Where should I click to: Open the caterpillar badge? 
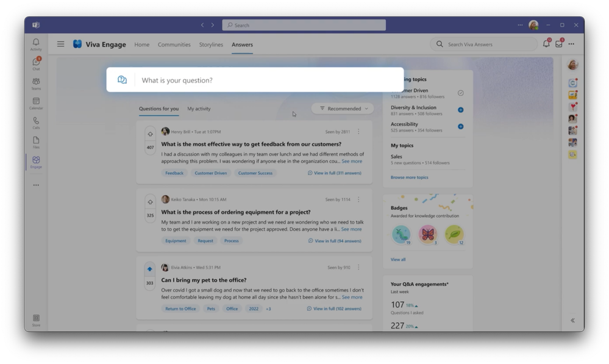[x=401, y=234]
